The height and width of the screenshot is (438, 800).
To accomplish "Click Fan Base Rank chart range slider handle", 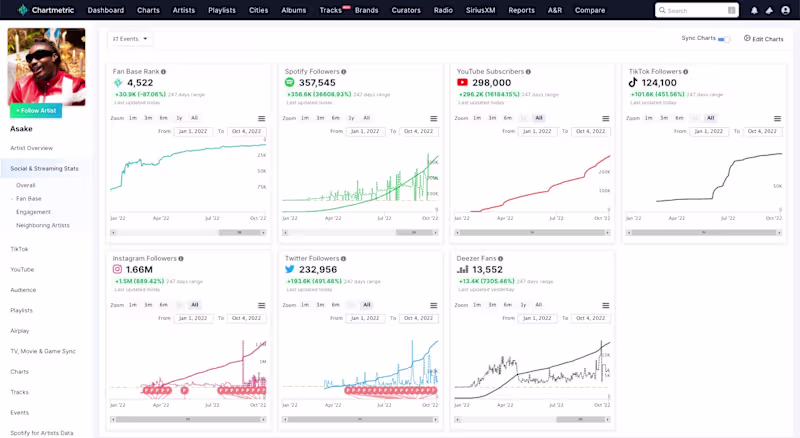I will click(239, 232).
